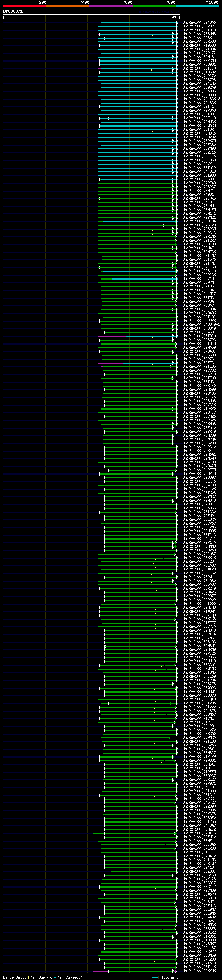Select hit UniRef100_Q5K249
The width and height of the screenshot is (222, 980).
[x=199, y=589]
